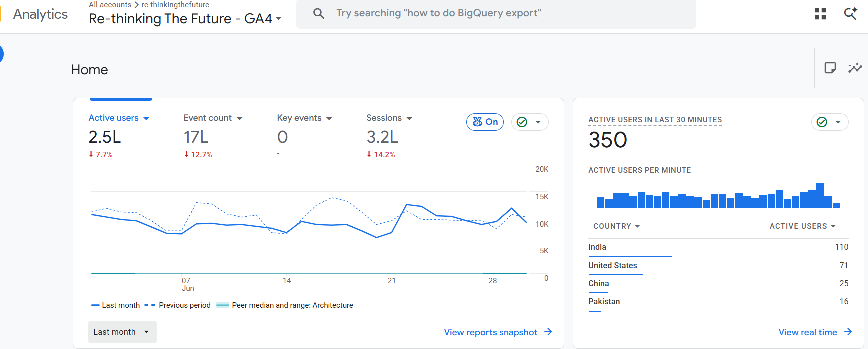Click Peer median and range: Architecture legend
This screenshot has width=868, height=349.
click(285, 305)
